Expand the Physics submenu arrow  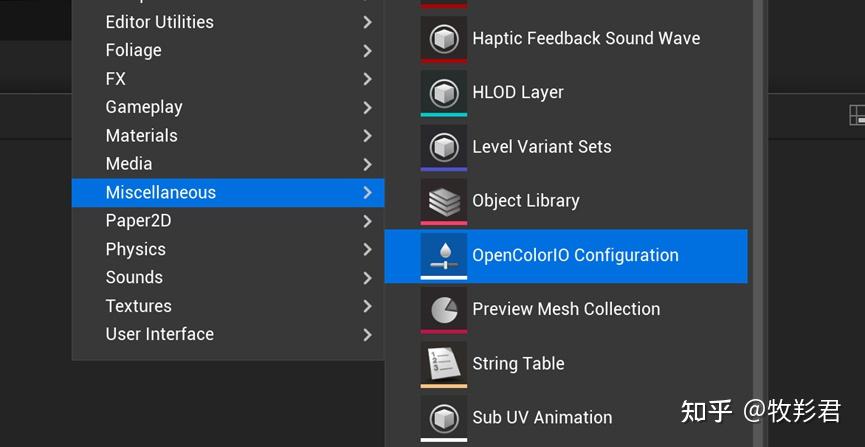(367, 249)
